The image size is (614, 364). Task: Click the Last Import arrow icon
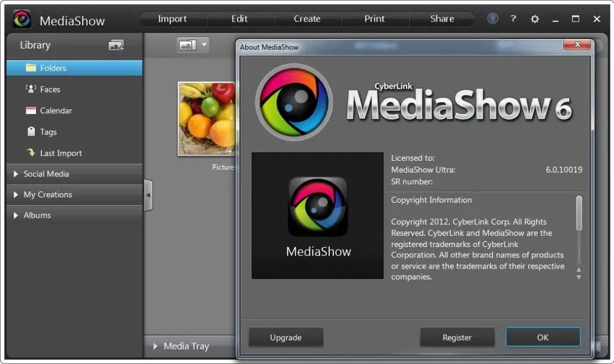(x=31, y=152)
